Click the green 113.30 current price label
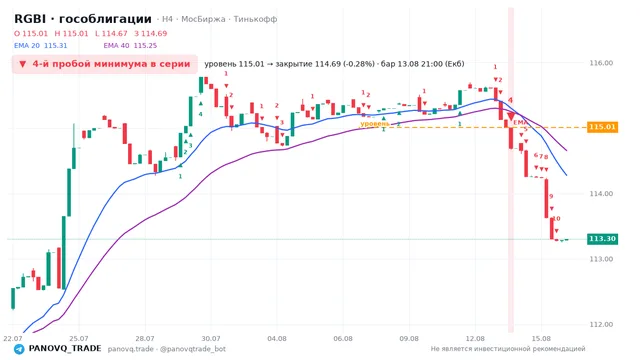This screenshot has width=640, height=360. [x=602, y=239]
